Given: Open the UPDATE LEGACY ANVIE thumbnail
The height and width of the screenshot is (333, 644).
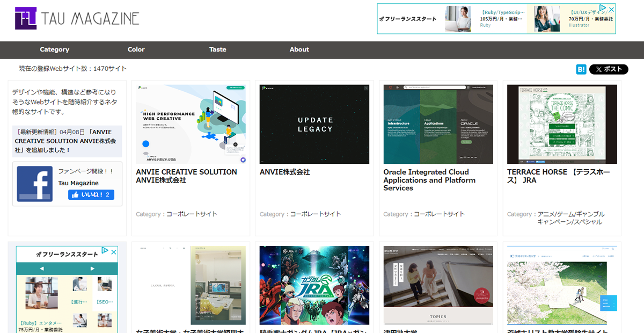Looking at the screenshot, I should point(314,124).
